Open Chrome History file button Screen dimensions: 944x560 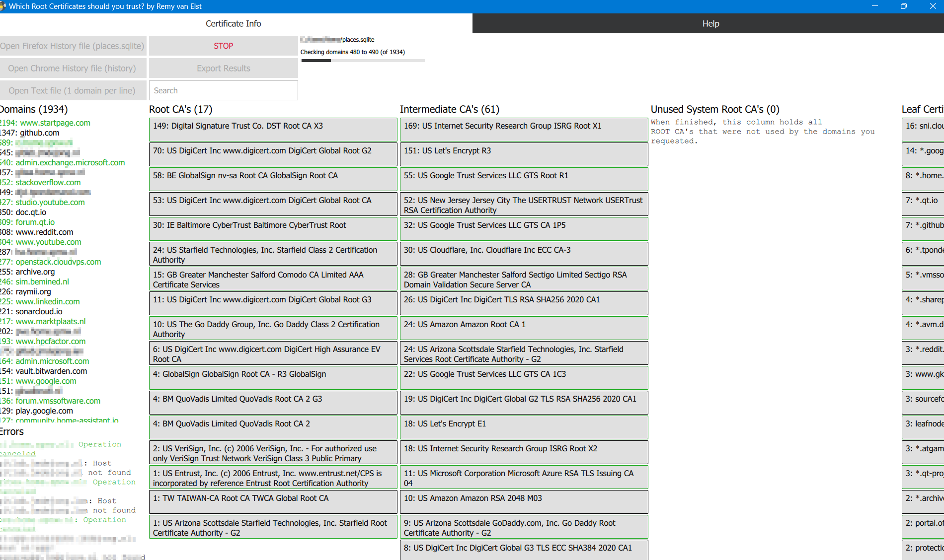pos(73,68)
